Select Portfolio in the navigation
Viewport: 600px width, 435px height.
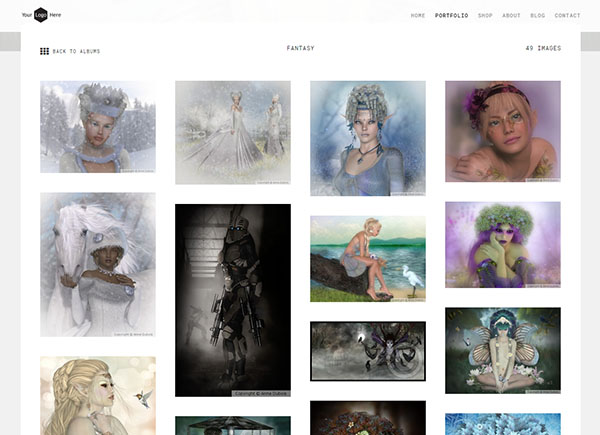[451, 16]
